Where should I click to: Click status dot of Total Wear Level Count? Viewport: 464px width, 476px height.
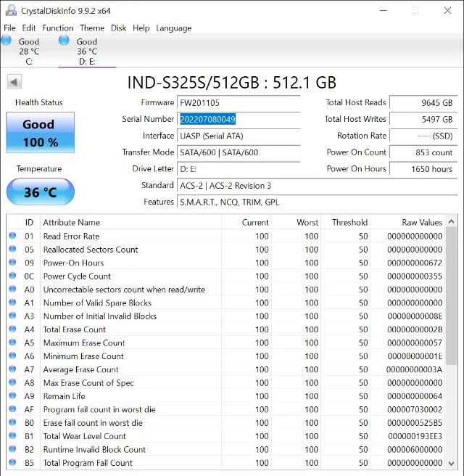pos(12,435)
